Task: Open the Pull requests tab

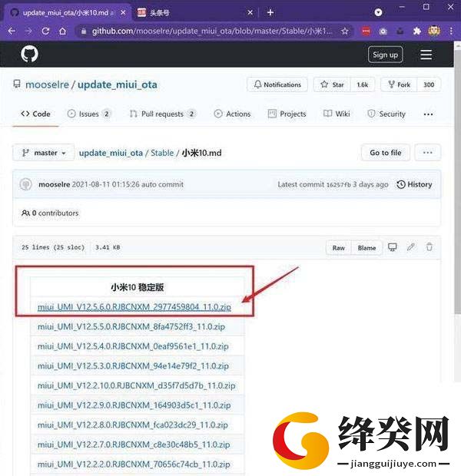Action: tap(163, 114)
